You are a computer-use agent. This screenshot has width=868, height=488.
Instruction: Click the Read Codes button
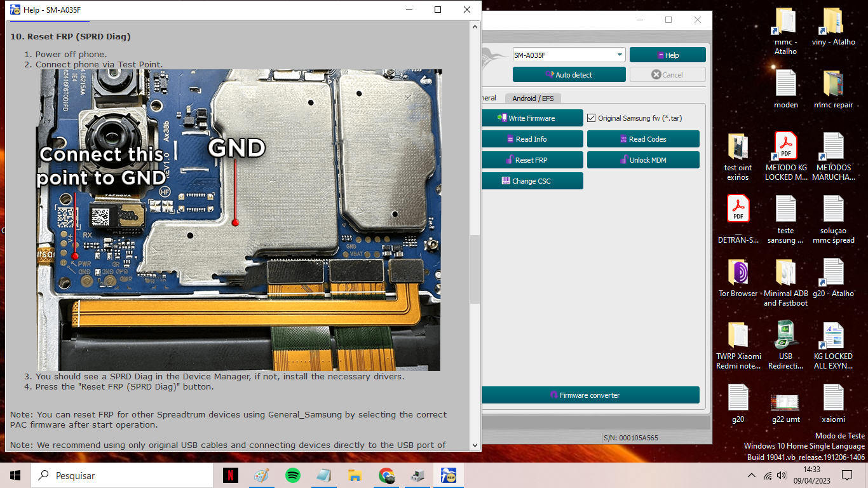[x=643, y=139]
